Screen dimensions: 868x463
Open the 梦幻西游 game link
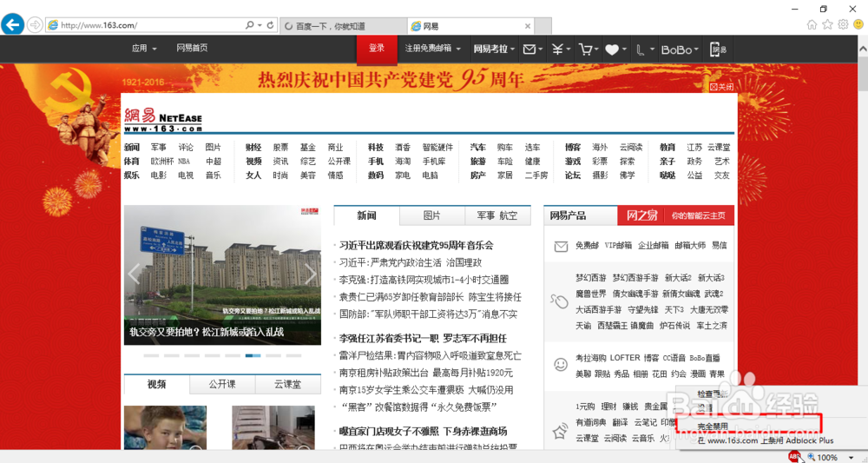590,278
